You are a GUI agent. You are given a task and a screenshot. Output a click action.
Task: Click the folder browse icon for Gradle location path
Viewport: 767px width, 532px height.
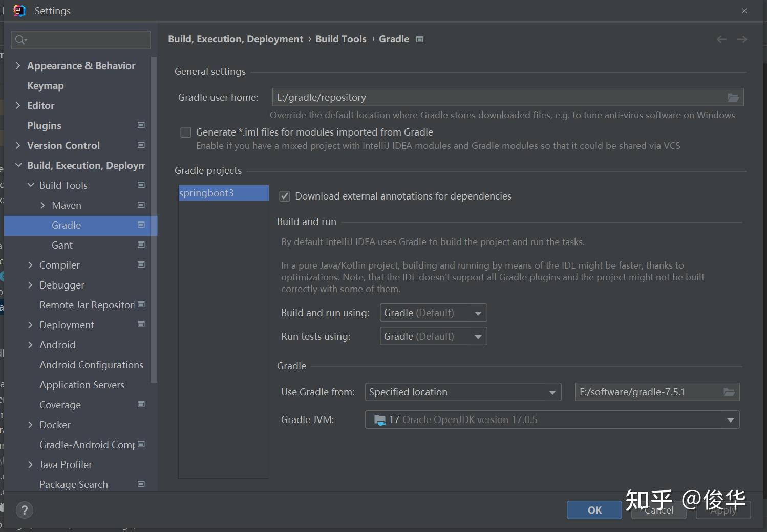click(x=729, y=392)
